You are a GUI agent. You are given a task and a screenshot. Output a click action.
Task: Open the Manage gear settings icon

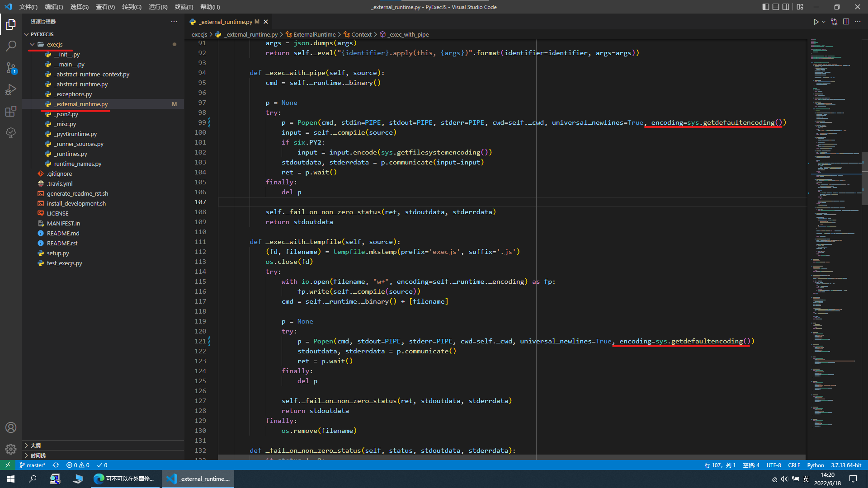[11, 449]
